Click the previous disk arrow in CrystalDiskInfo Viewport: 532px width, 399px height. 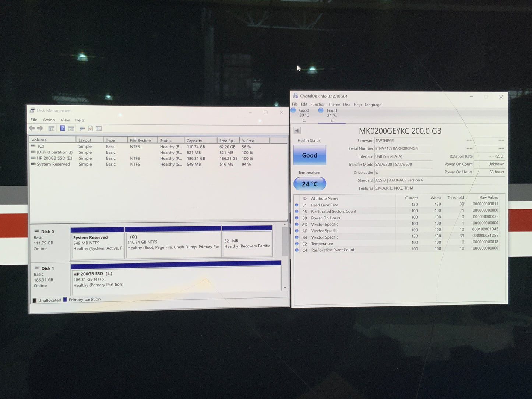point(297,130)
